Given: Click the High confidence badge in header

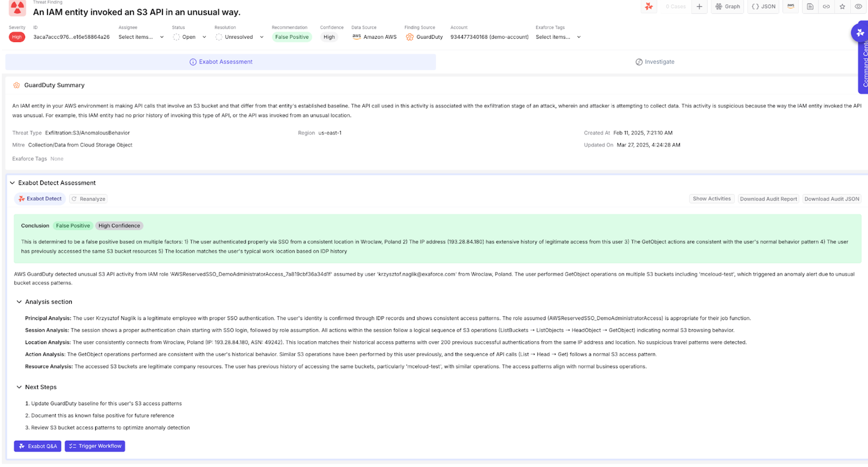Looking at the screenshot, I should 329,37.
